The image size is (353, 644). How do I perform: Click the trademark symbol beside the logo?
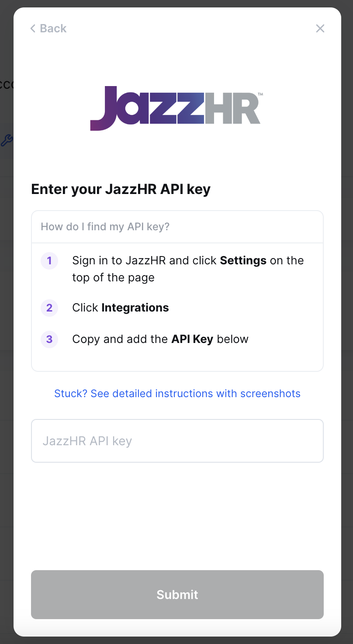(260, 94)
